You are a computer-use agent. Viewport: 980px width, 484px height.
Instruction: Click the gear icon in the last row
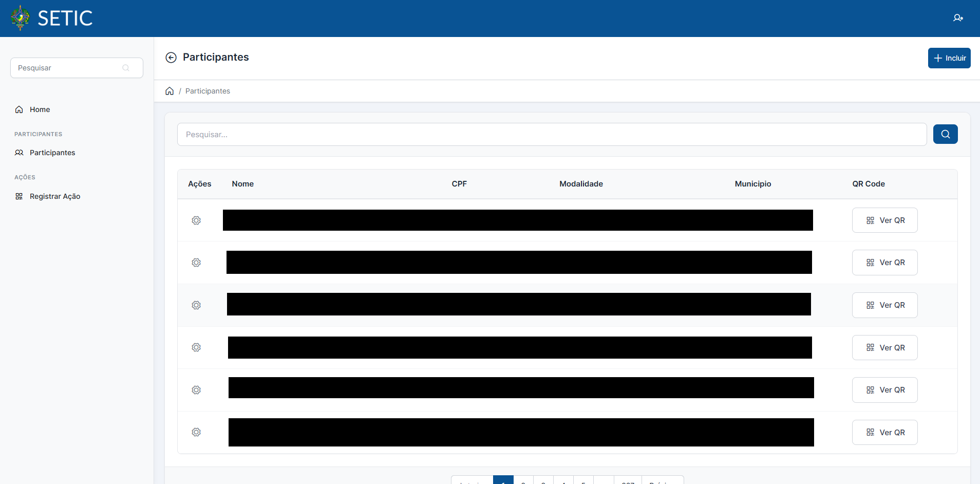click(196, 432)
